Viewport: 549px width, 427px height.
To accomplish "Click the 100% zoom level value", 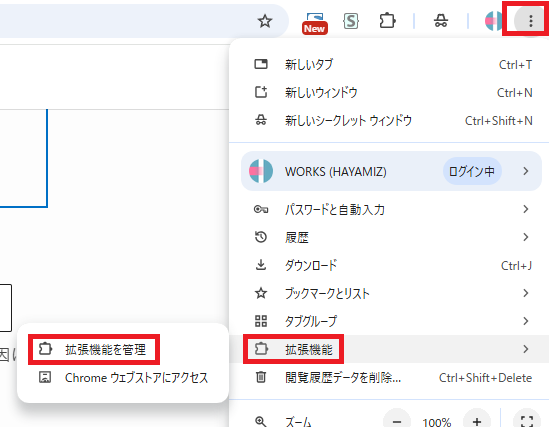I will click(437, 422).
